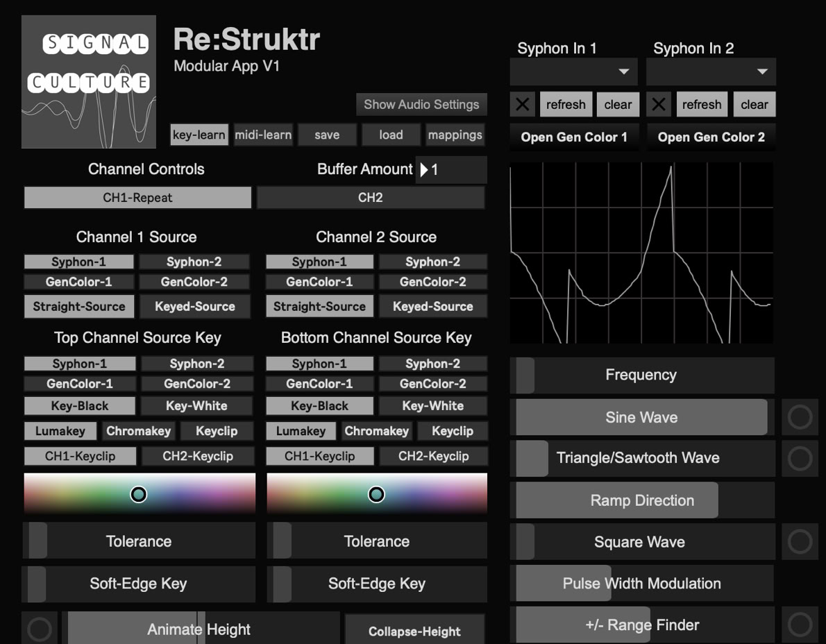Choose Straight-Source for Channel 1
Image resolution: width=826 pixels, height=644 pixels.
79,307
